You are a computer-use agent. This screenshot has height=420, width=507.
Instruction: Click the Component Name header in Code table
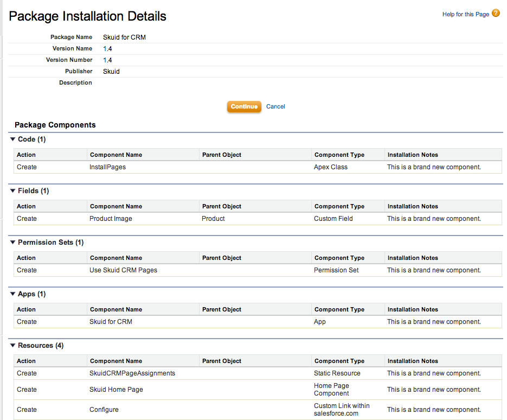pyautogui.click(x=116, y=155)
